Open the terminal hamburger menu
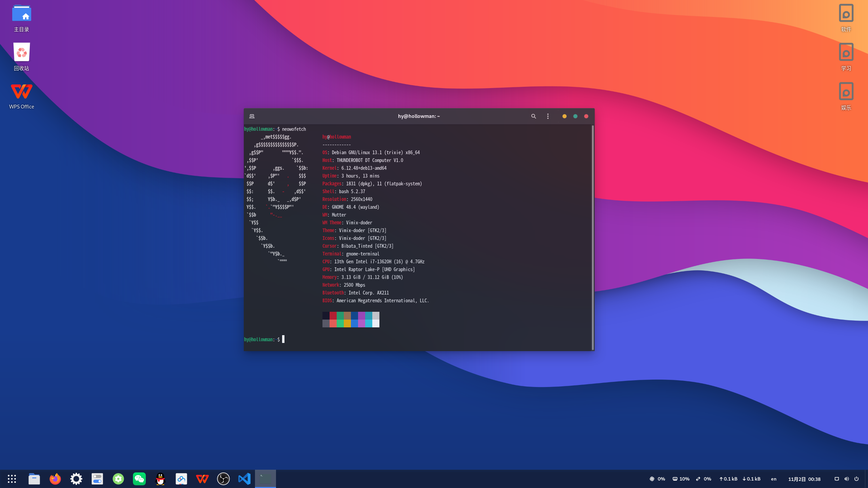 coord(548,116)
